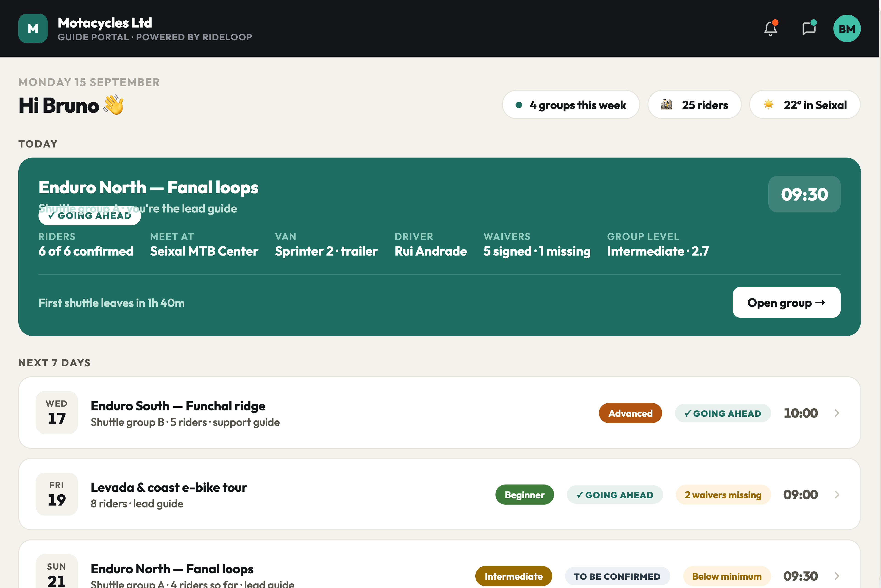Click the Beginner level tag
Screen dimensions: 881x588
[524, 495]
